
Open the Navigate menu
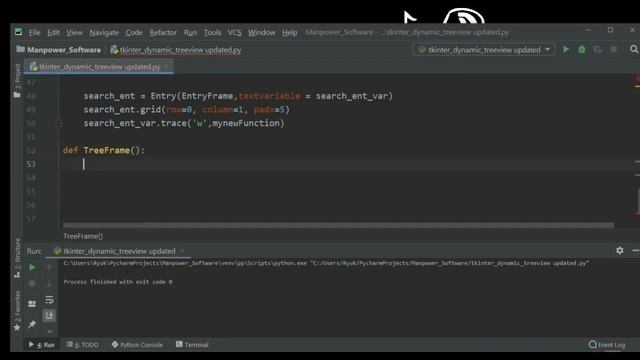tap(104, 33)
